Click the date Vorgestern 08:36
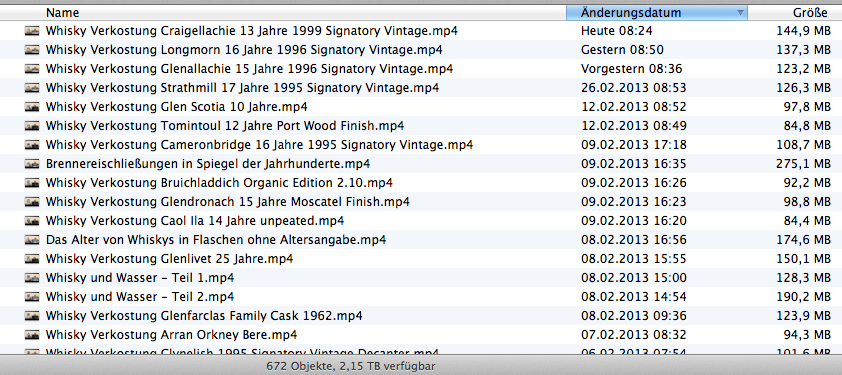 point(632,69)
